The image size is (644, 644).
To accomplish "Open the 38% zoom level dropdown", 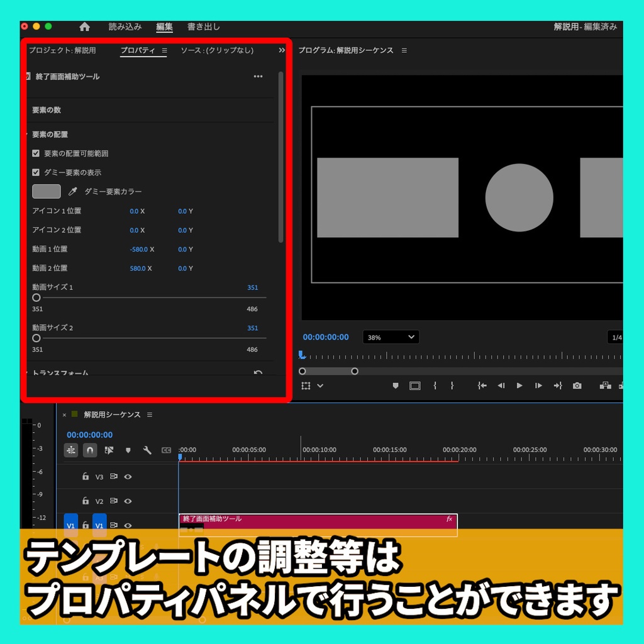I will [391, 337].
